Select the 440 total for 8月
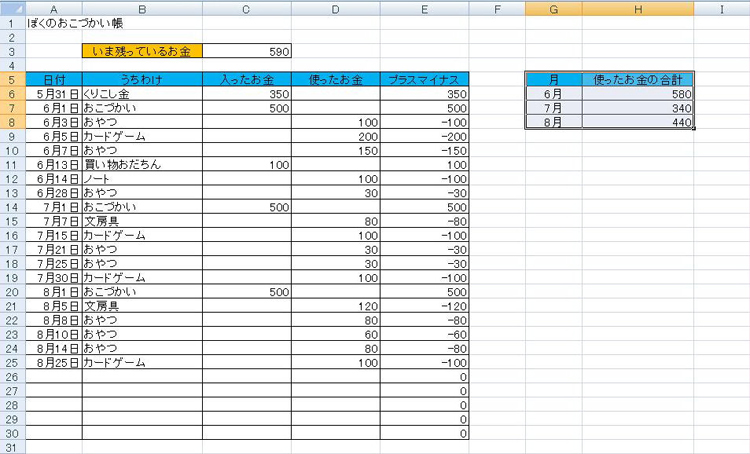The width and height of the screenshot is (750, 454). 637,122
